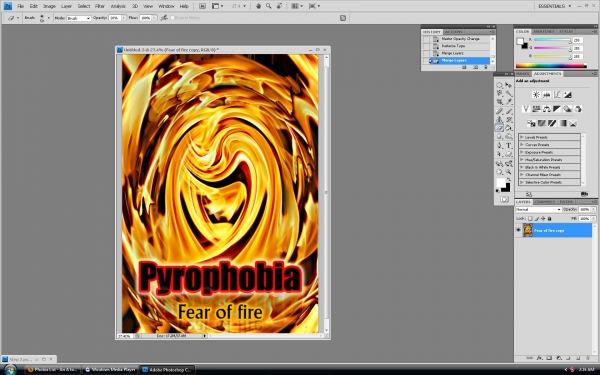The width and height of the screenshot is (600, 375).
Task: Switch to the Actions tab
Action: [453, 32]
